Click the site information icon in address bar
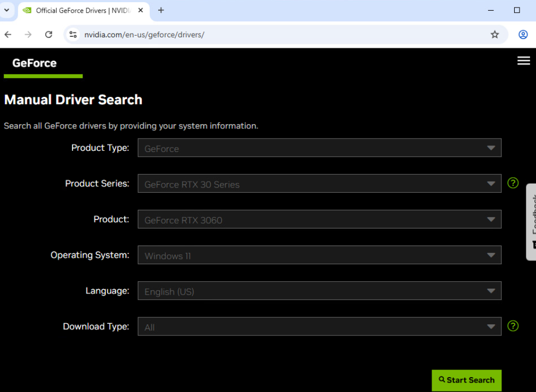 click(74, 35)
